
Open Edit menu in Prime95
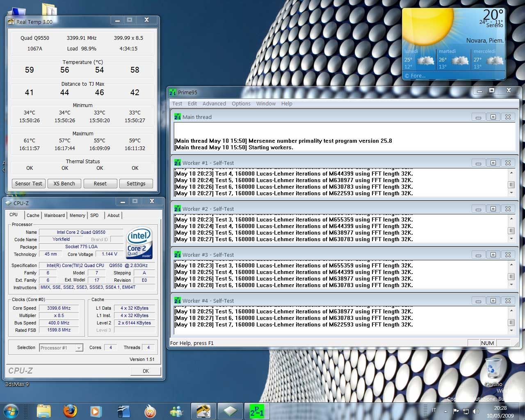coord(192,104)
